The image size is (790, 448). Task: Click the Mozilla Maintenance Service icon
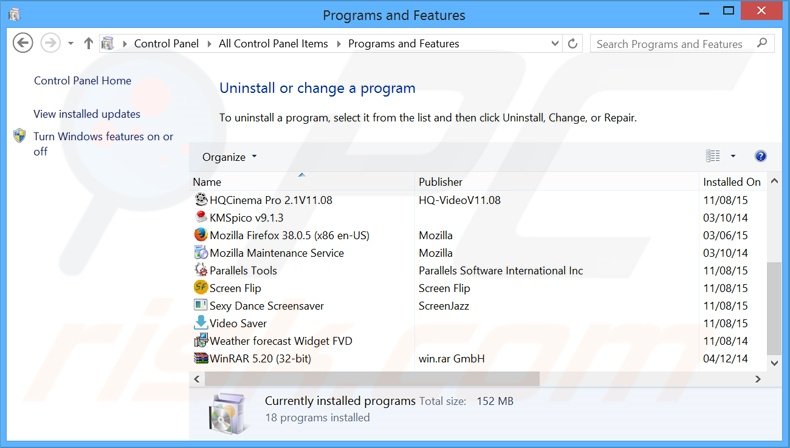pos(201,252)
